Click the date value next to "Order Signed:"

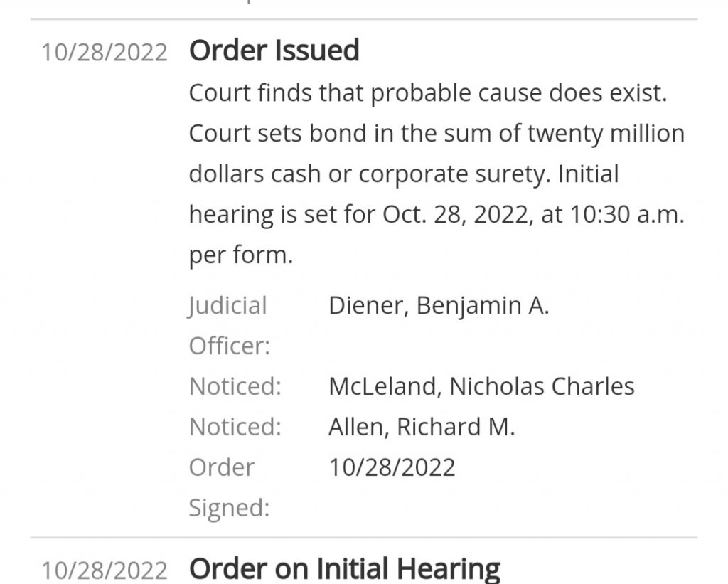392,467
